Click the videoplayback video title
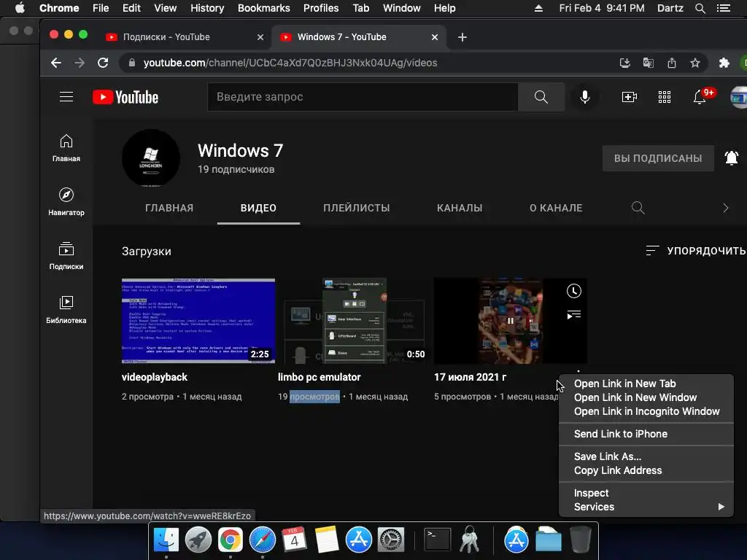Screen dimensions: 747x560 [x=155, y=377]
